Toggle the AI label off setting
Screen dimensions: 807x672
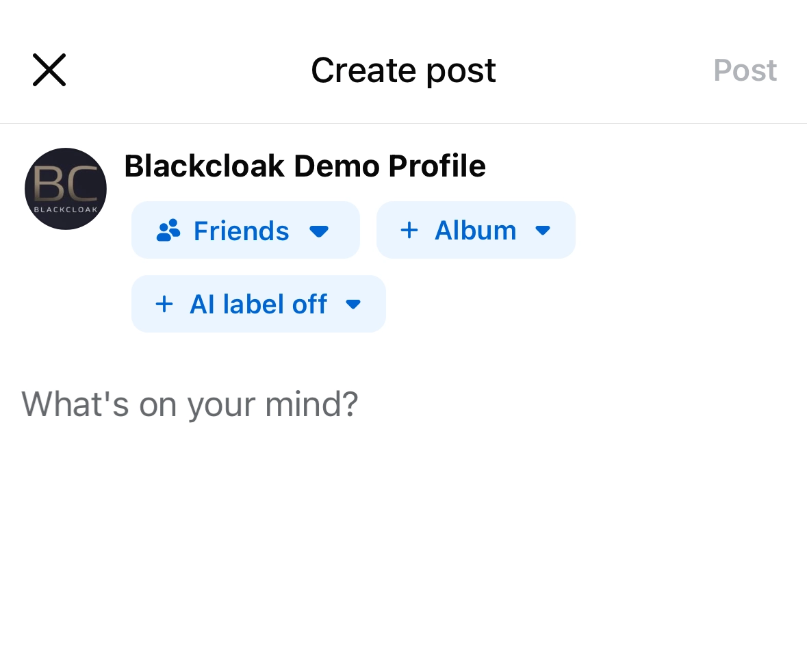coord(258,304)
